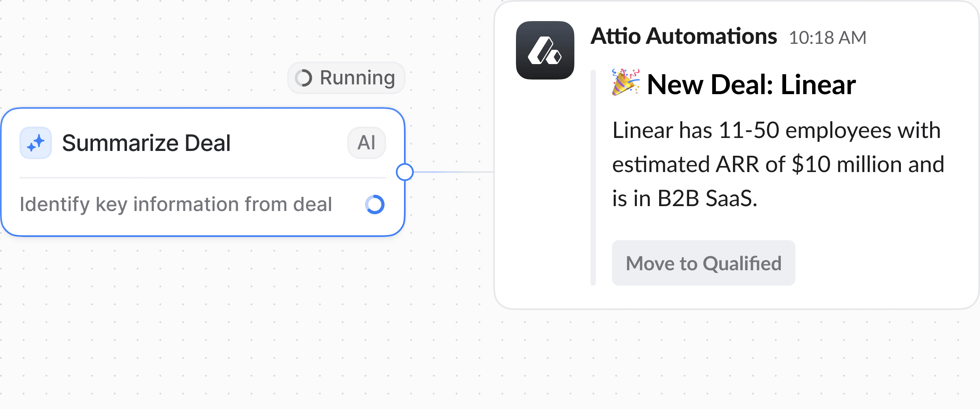Click the New Deal: Linear heading
The height and width of the screenshot is (409, 980).
point(751,84)
